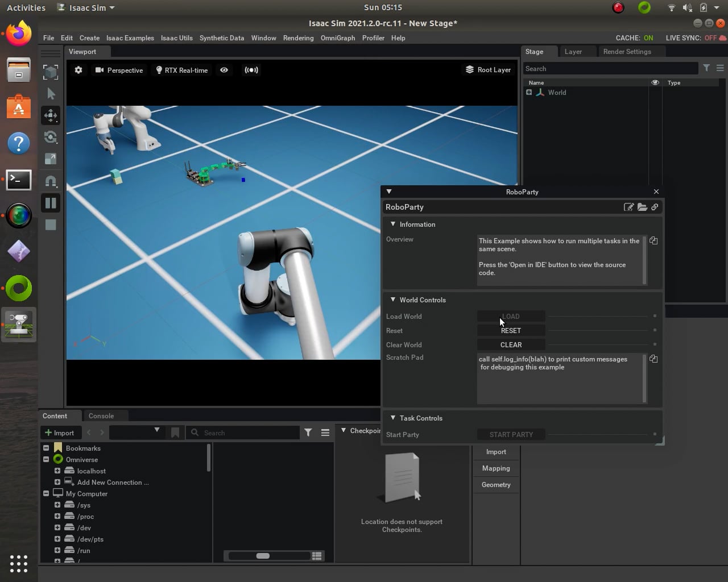The width and height of the screenshot is (728, 582).
Task: Switch to the Render Settings tab
Action: click(627, 51)
